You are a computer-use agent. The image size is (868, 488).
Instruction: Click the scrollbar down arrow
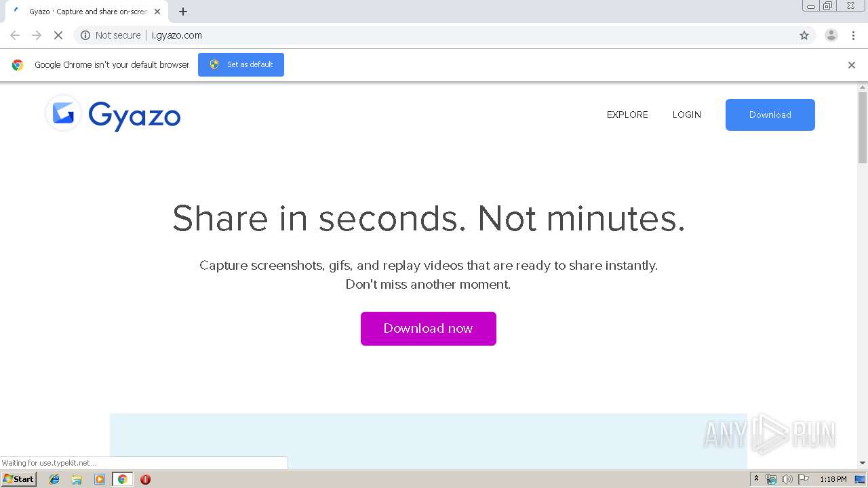coord(863,463)
